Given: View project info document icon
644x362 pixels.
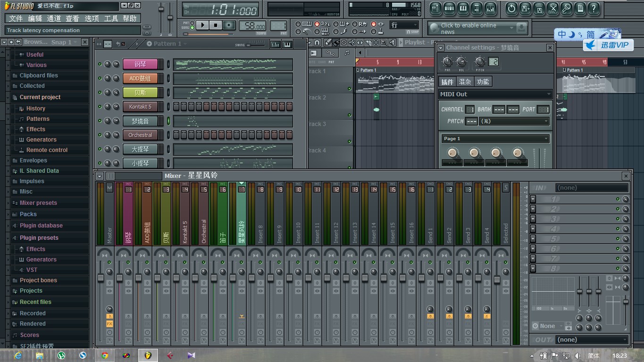Looking at the screenshot, I should (580, 8).
